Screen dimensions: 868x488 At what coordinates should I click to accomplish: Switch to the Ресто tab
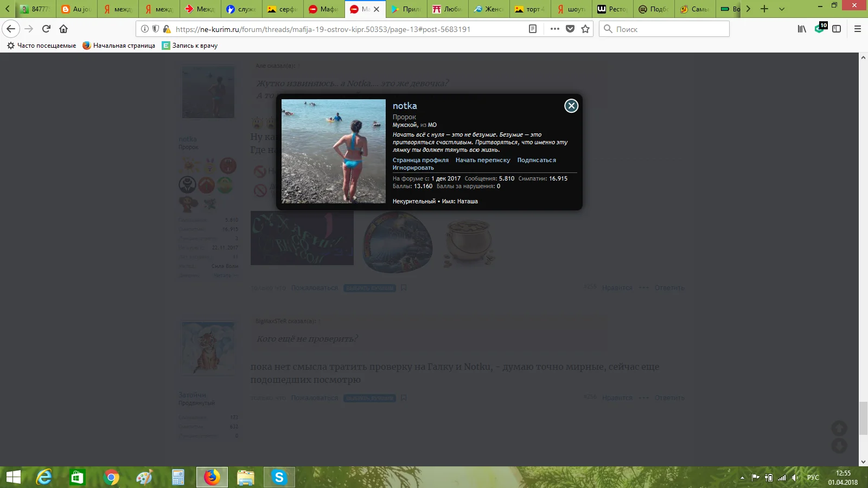point(612,9)
